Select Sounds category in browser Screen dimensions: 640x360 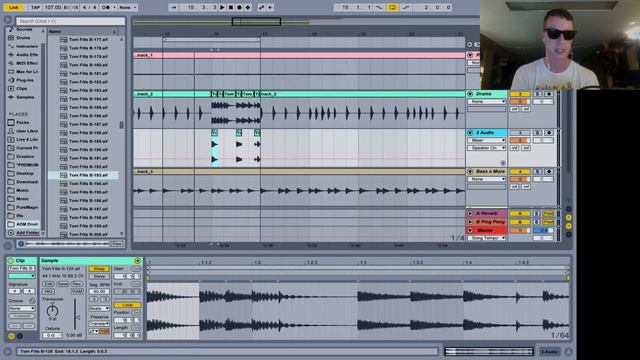click(x=24, y=29)
